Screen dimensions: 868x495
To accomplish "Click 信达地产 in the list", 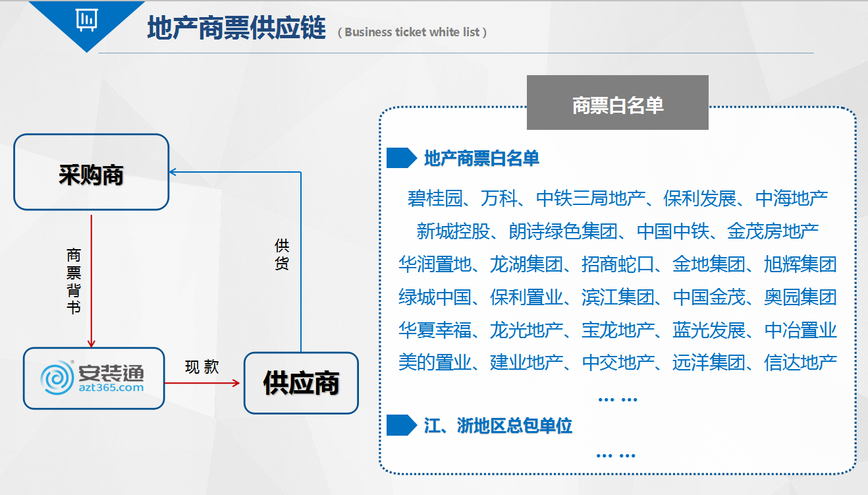I will coord(800,363).
